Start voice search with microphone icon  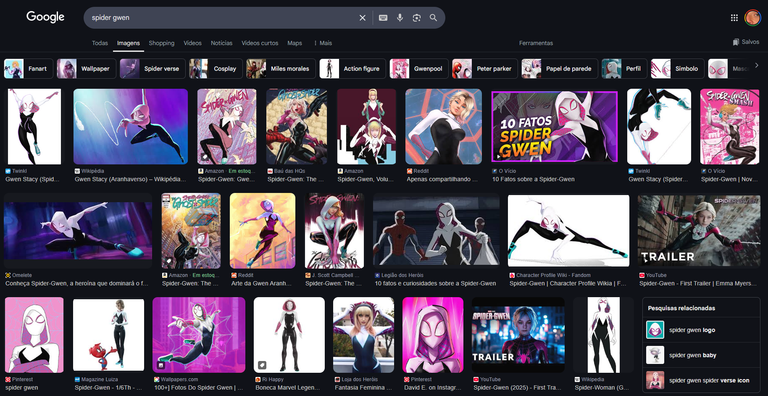(400, 18)
